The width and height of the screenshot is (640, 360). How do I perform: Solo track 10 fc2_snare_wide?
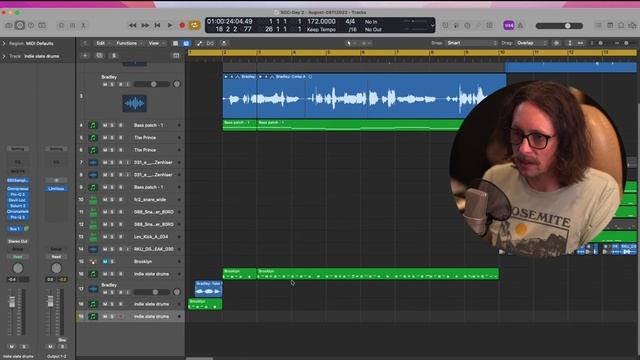(x=112, y=200)
